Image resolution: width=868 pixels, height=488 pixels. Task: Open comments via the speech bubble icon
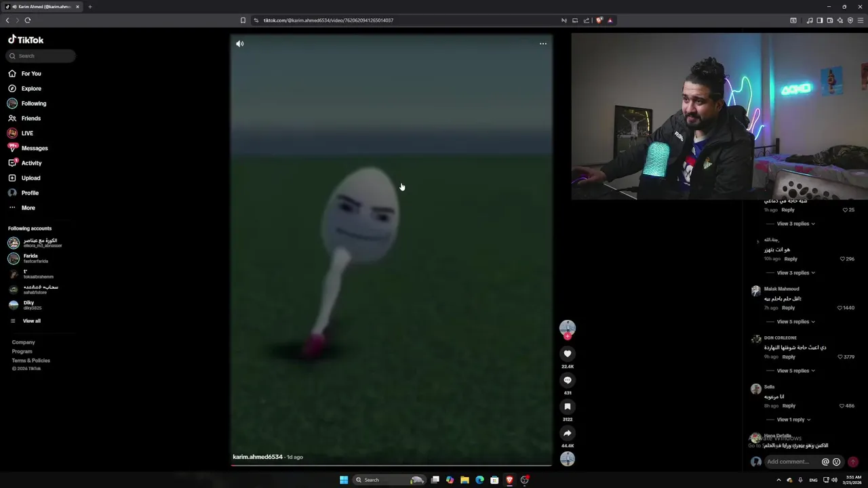coord(568,380)
